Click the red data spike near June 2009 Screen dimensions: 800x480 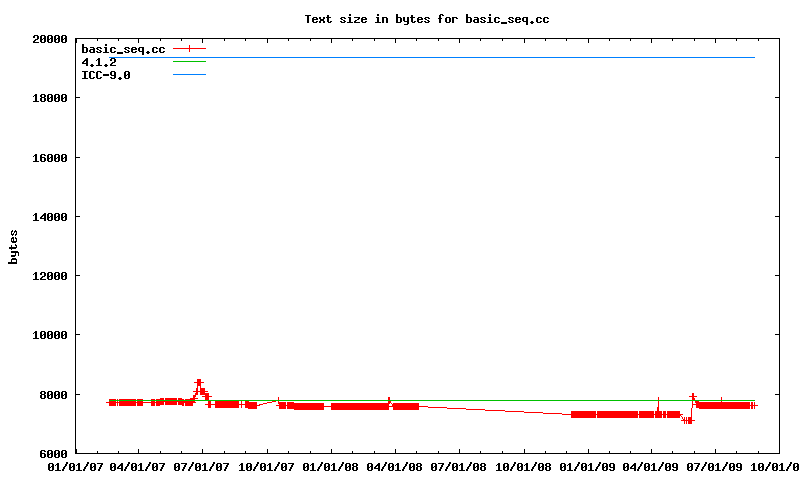coord(693,397)
